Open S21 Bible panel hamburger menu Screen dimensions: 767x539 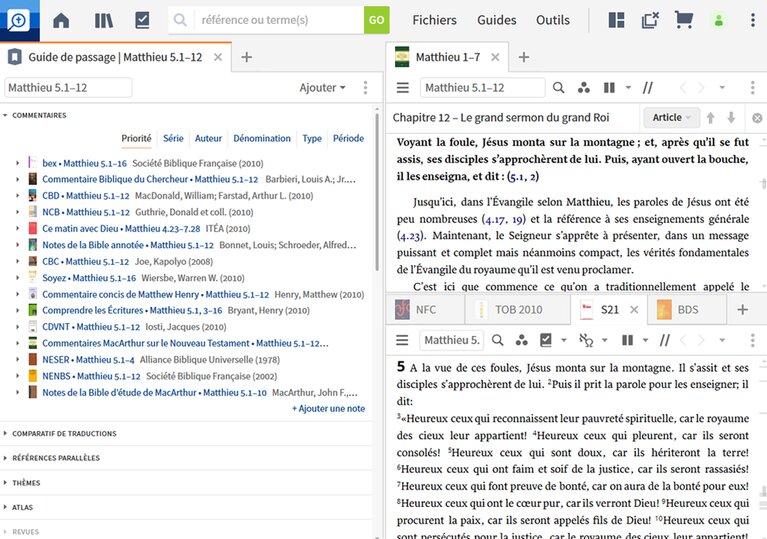[x=402, y=340]
